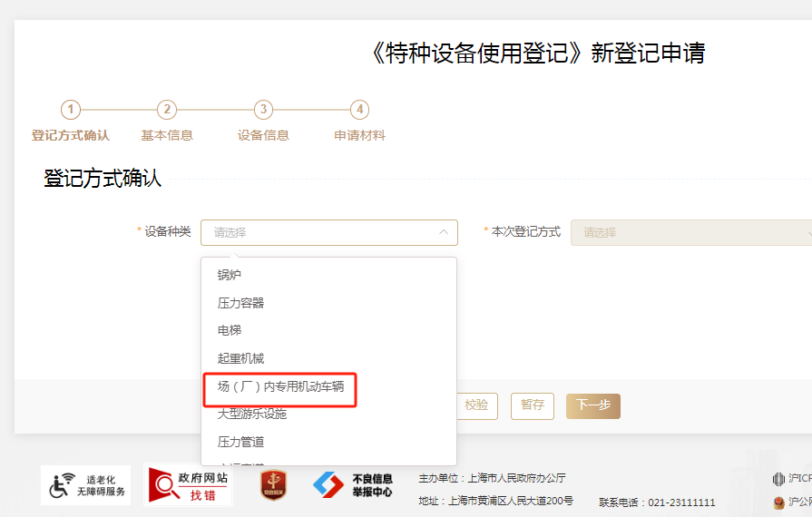Choose 压力管道 in equipment list
Viewport: 812px width, 517px height.
(x=240, y=442)
